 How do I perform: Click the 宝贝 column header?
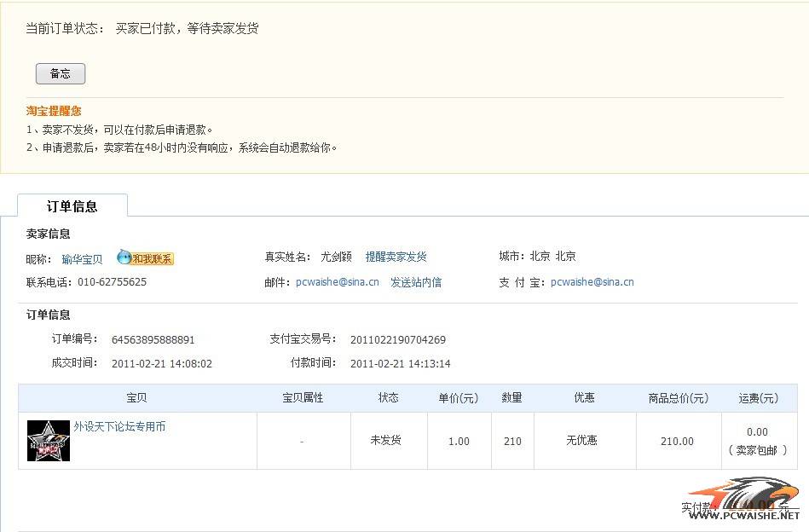pyautogui.click(x=136, y=398)
